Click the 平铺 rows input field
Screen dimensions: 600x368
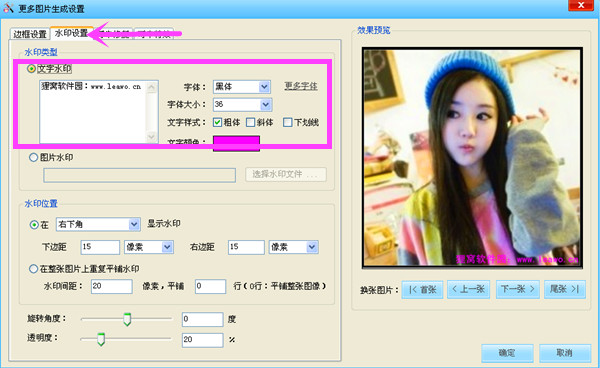210,286
